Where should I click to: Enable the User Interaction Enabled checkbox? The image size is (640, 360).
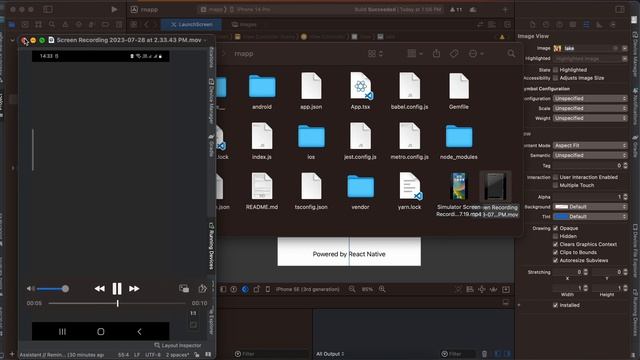(x=555, y=177)
